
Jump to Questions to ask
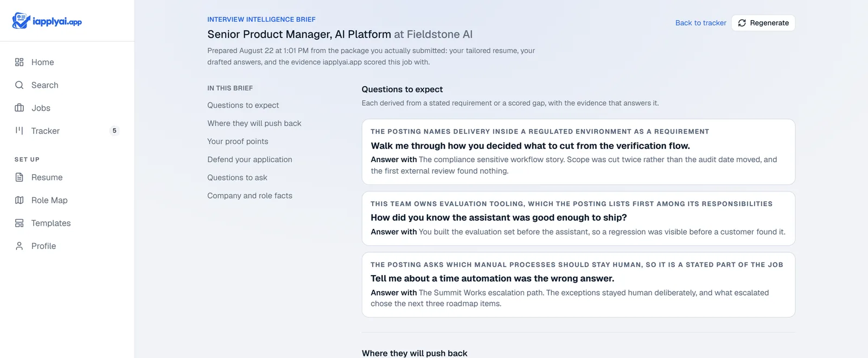coord(237,177)
